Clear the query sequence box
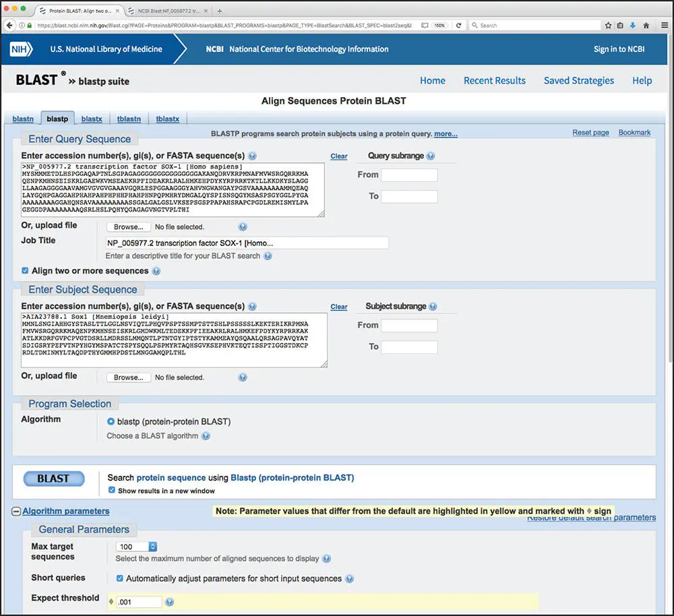Viewport: 674px width, 616px height. click(339, 156)
